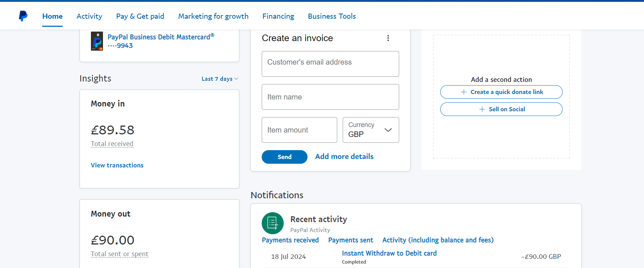Open the Financing menu
Viewport: 644px width, 268px height.
[278, 16]
